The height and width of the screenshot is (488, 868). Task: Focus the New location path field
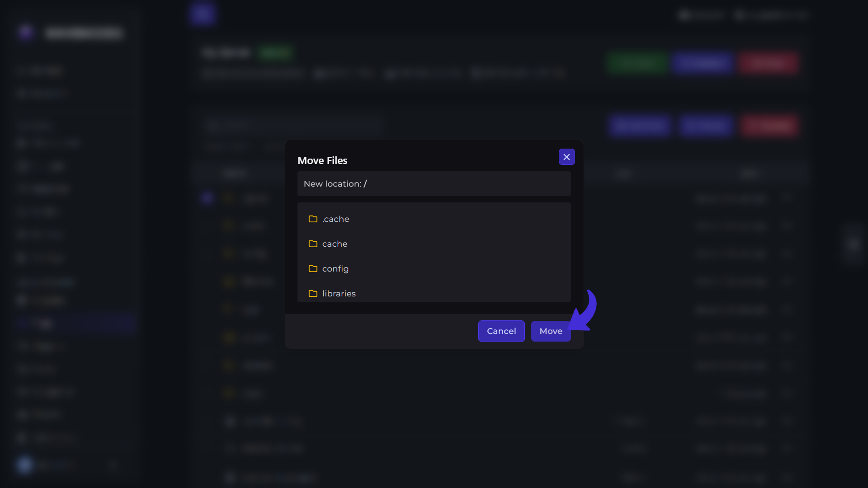click(434, 183)
